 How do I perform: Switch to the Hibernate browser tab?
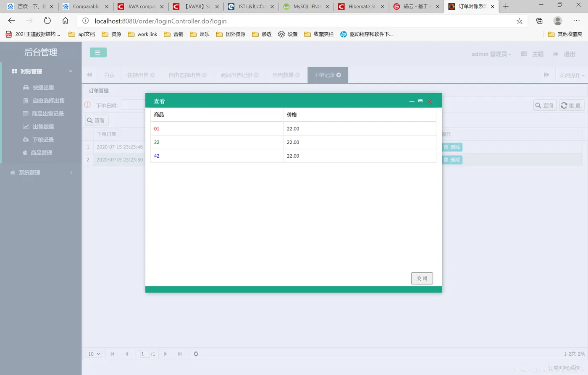(361, 6)
